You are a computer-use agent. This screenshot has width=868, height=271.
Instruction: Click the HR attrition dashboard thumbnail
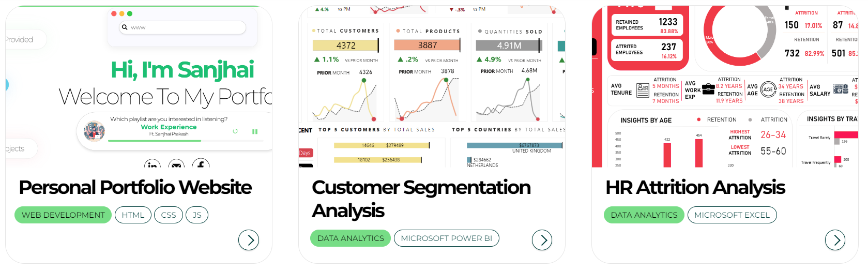pyautogui.click(x=725, y=86)
